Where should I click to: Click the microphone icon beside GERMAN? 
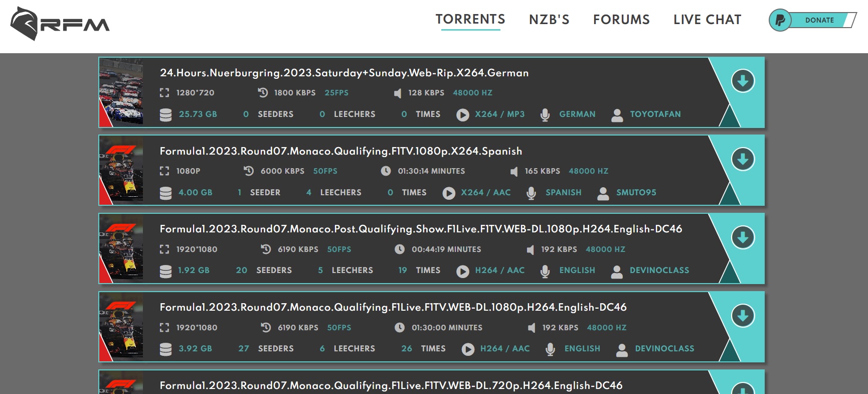[545, 115]
